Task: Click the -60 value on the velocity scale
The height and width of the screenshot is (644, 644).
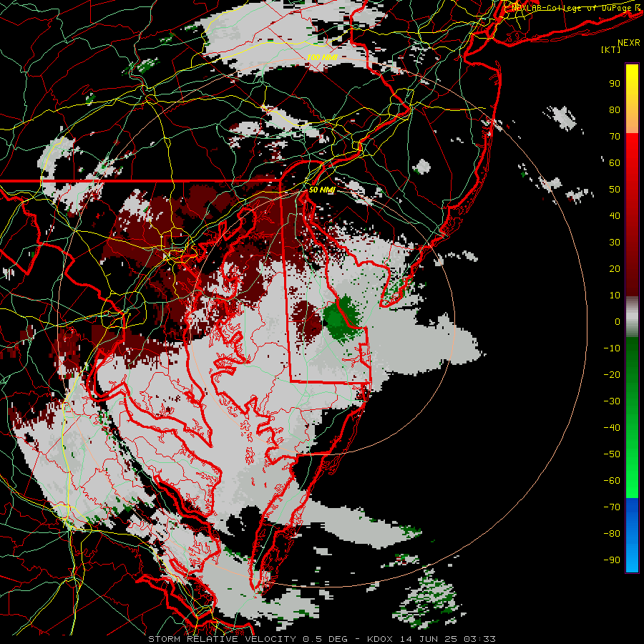Action: [612, 481]
